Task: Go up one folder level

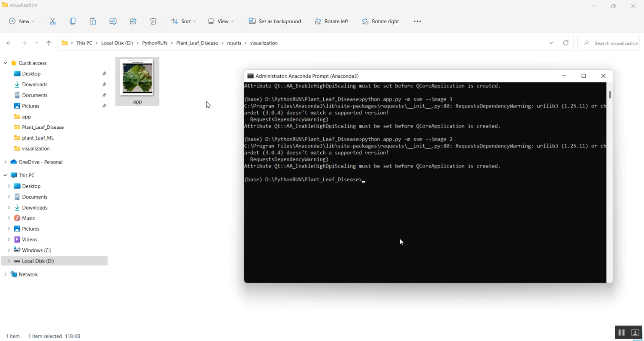Action: (x=49, y=43)
